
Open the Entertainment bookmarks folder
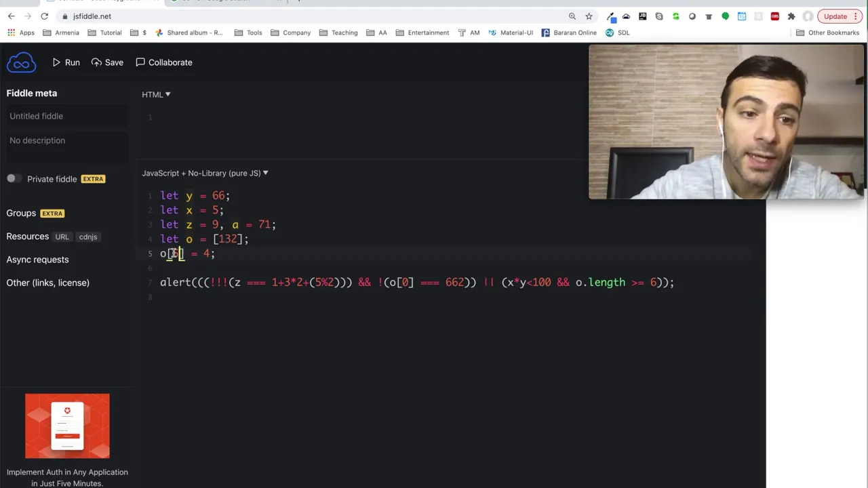click(422, 33)
